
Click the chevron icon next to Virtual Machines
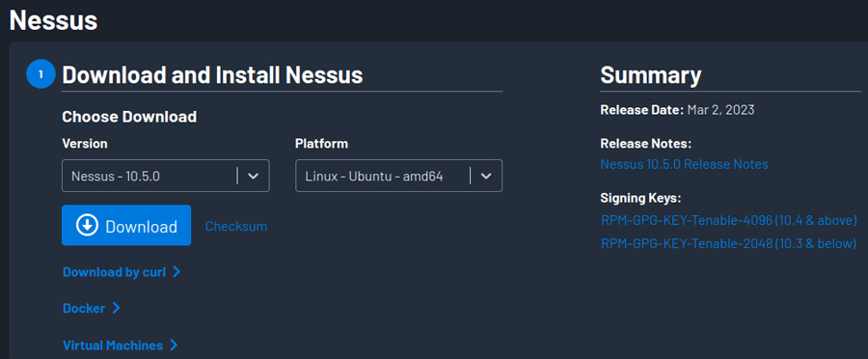click(174, 345)
